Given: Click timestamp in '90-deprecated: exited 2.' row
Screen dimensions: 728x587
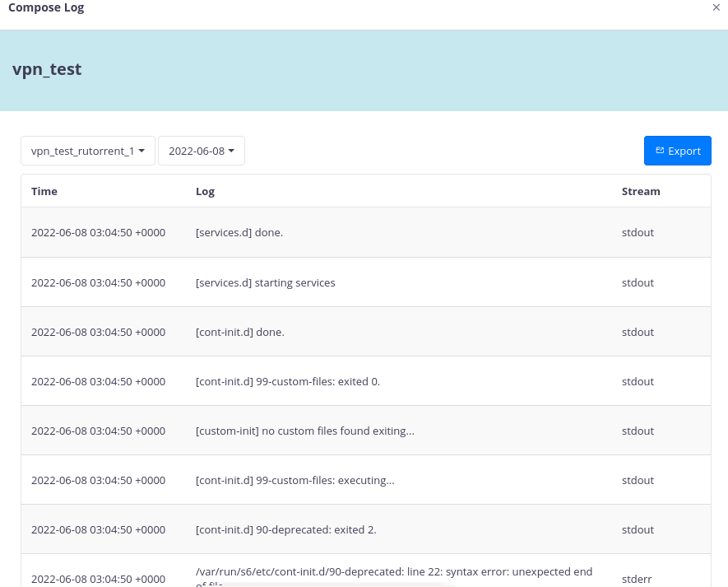Looking at the screenshot, I should [98, 530].
